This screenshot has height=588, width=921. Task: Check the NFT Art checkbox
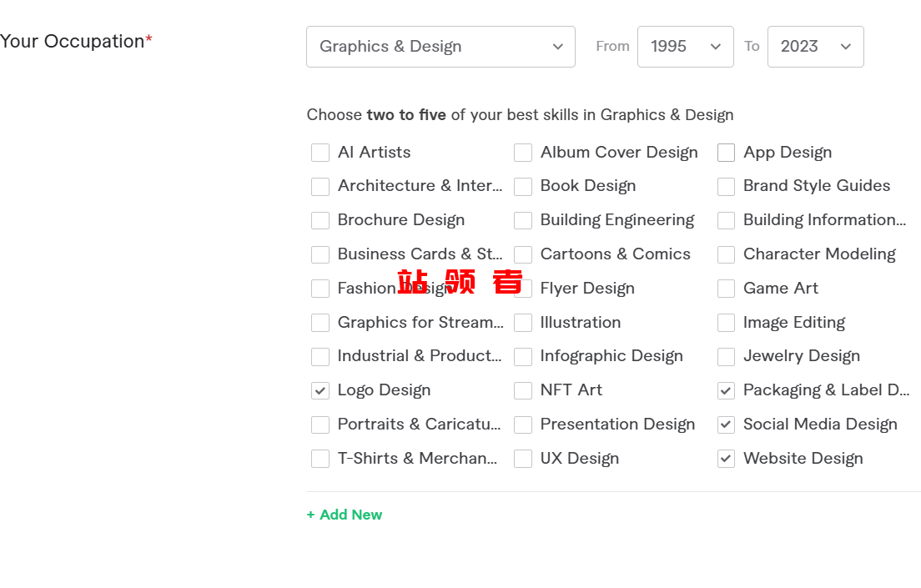click(523, 390)
